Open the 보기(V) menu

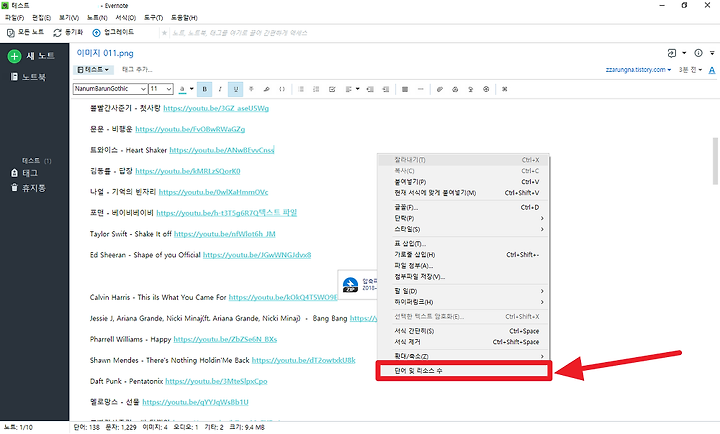click(x=69, y=17)
